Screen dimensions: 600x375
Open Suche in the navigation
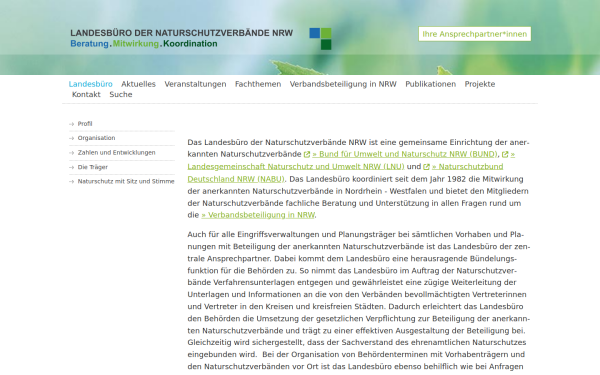click(x=121, y=94)
